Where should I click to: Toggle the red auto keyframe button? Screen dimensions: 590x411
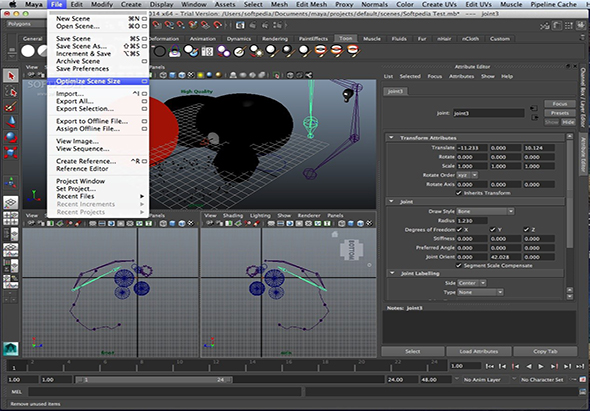pyautogui.click(x=583, y=380)
